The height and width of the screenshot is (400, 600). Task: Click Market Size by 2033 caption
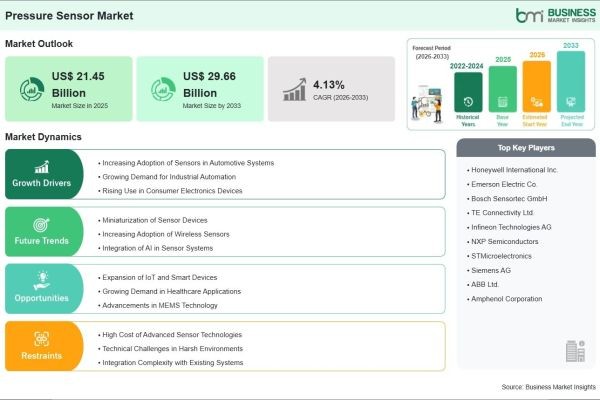(x=212, y=106)
